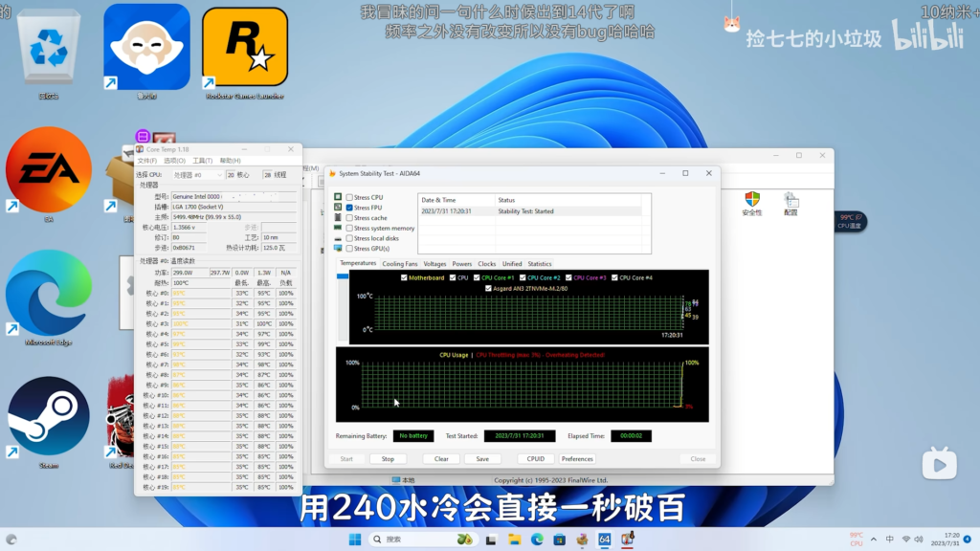Open the Task View icon on taskbar

(x=491, y=540)
